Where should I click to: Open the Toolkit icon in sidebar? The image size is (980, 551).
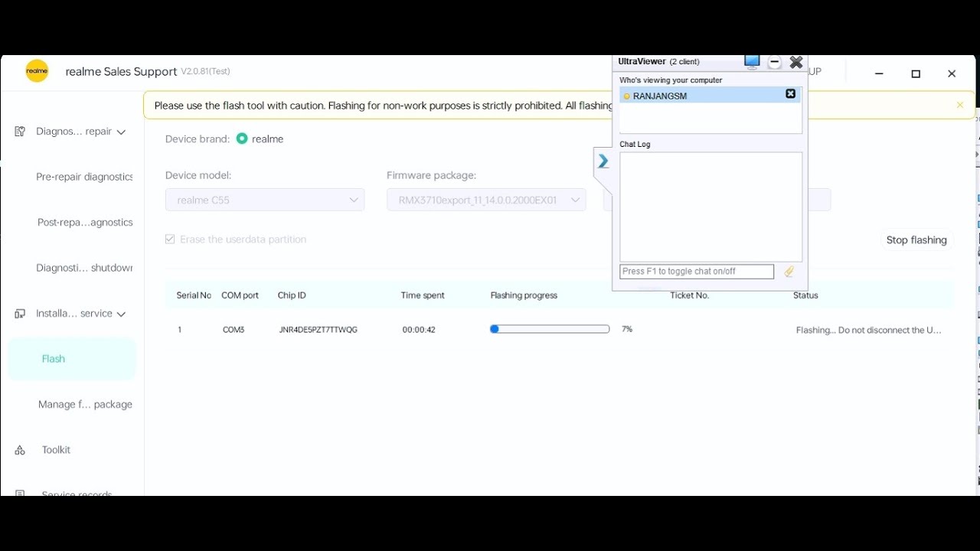[20, 450]
